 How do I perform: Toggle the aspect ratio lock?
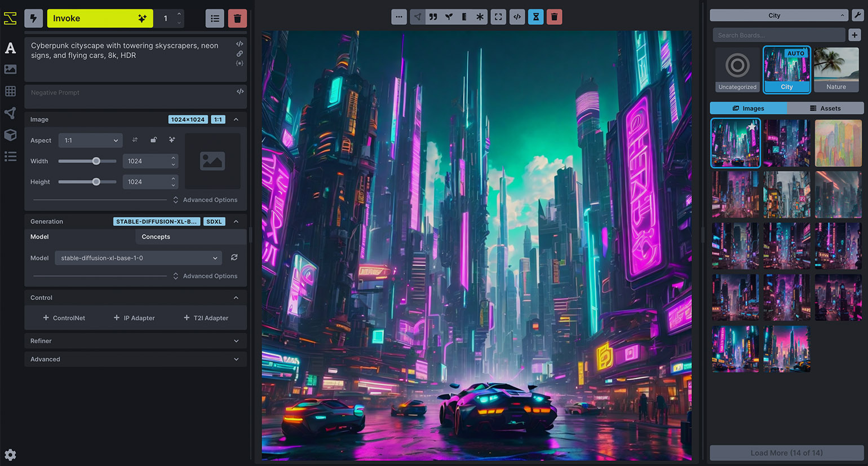[153, 140]
